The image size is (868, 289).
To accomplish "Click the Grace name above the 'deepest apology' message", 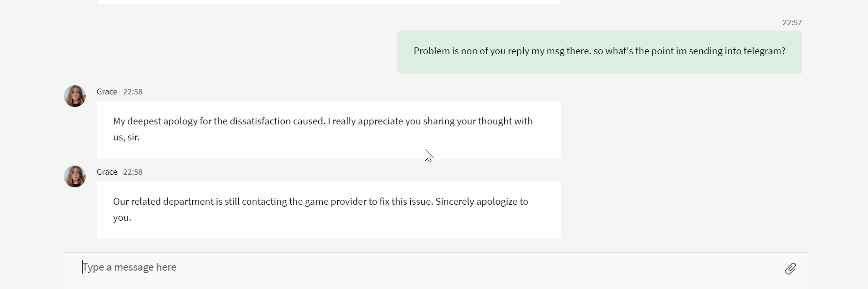I will (107, 92).
